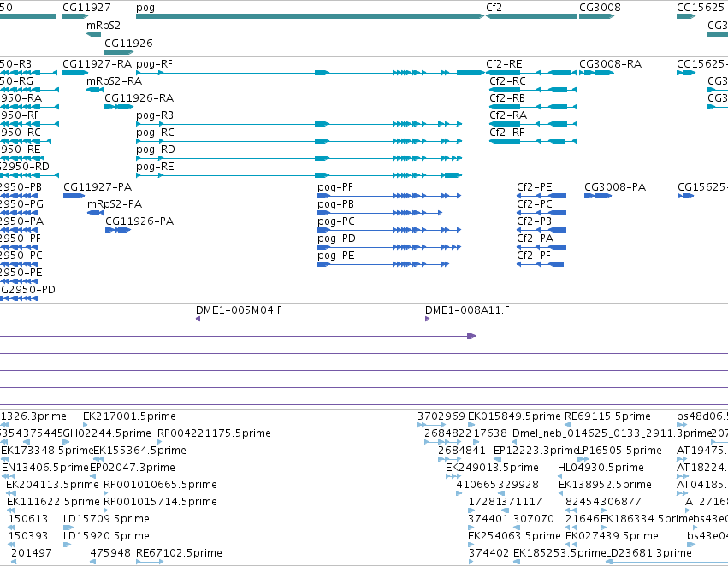Open the CG3008-RA transcript

pos(596,73)
